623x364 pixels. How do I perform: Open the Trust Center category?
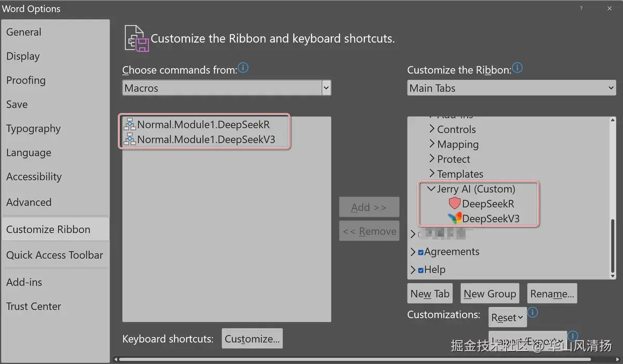[x=55, y=306]
